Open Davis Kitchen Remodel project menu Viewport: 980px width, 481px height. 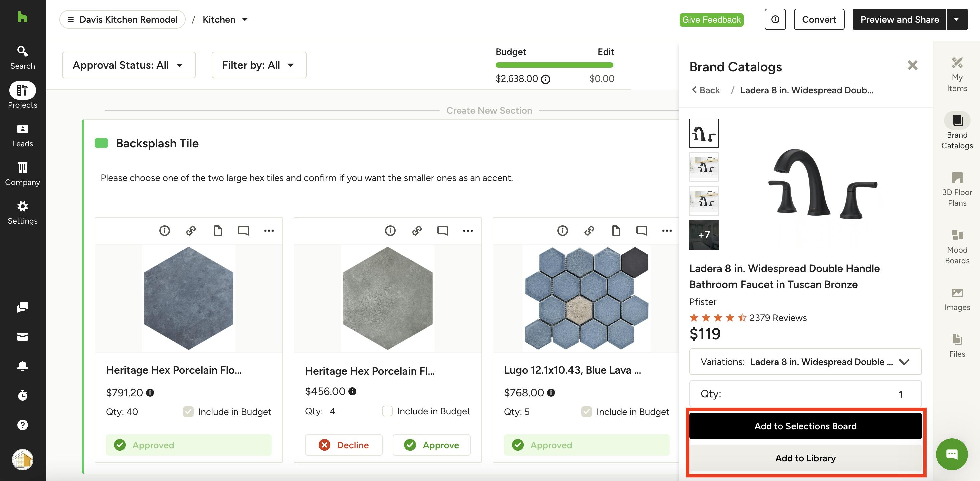(x=122, y=19)
